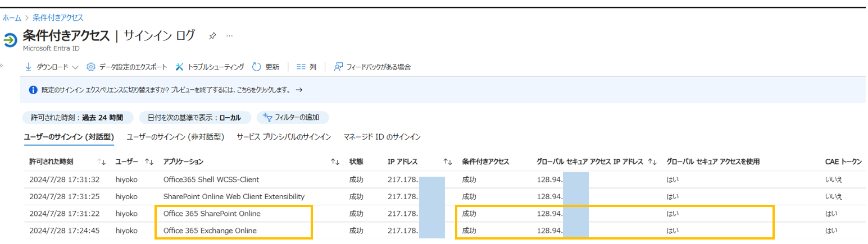
Task: Click the ホーム breadcrumb link
Action: pos(12,18)
